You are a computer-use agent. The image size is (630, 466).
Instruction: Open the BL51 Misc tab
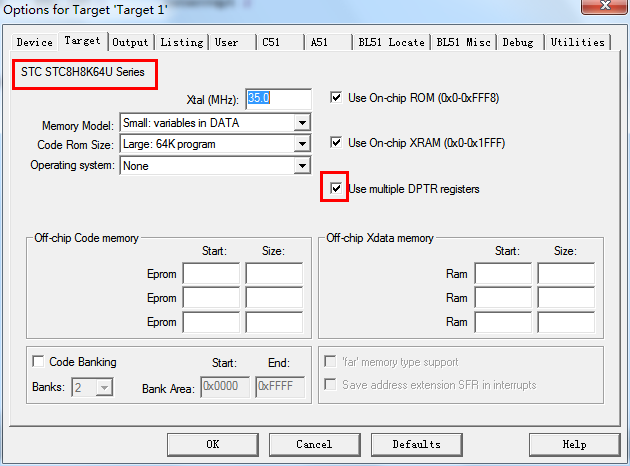464,42
